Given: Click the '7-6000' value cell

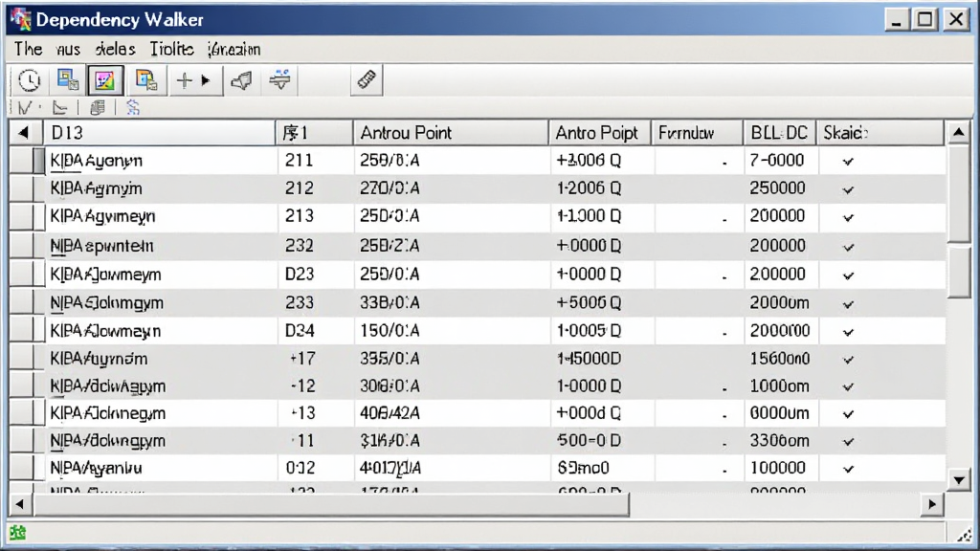Looking at the screenshot, I should coord(777,160).
